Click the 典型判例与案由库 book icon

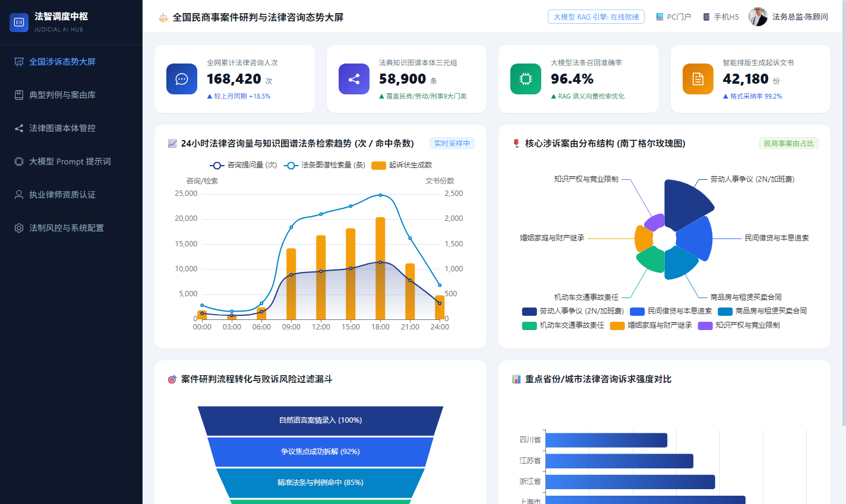click(19, 95)
